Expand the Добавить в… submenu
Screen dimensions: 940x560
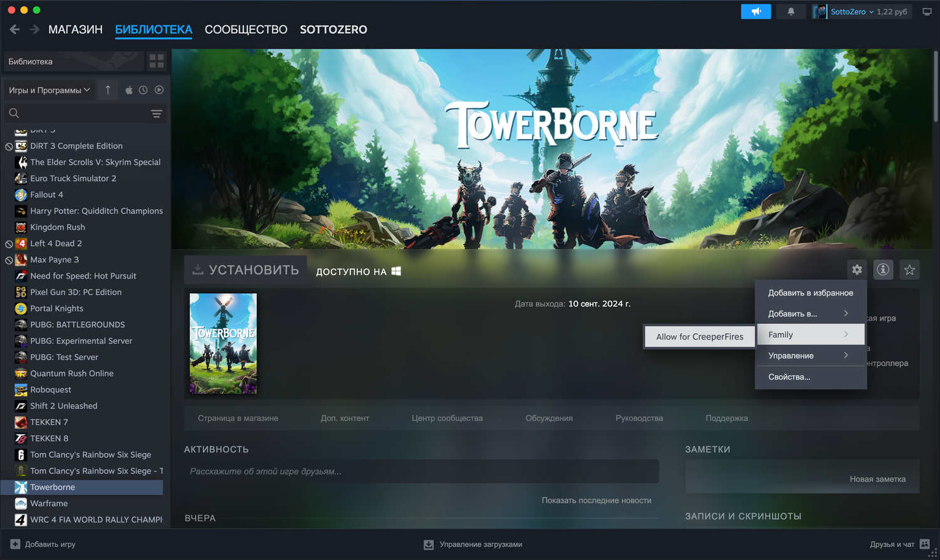[811, 314]
